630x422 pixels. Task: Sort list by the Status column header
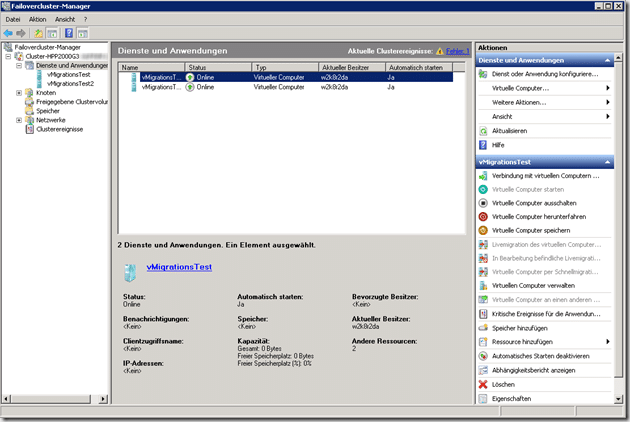(x=218, y=67)
